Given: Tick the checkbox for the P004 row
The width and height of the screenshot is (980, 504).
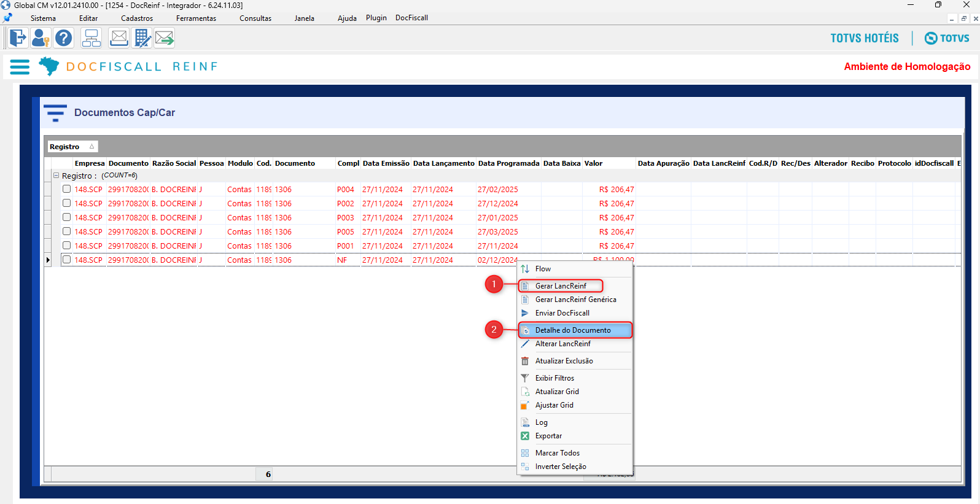Looking at the screenshot, I should click(67, 189).
